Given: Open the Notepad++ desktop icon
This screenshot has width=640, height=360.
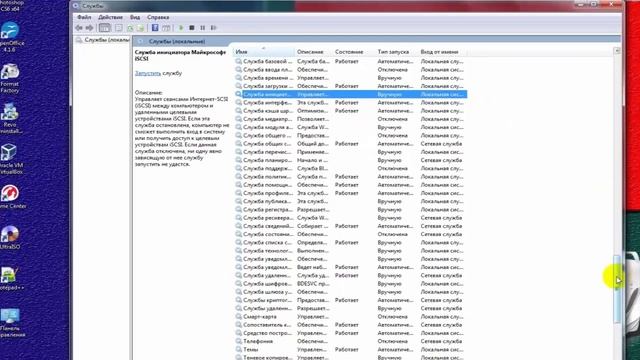Looking at the screenshot, I should [10, 278].
